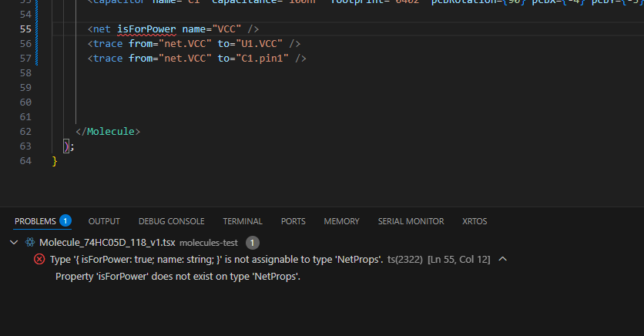This screenshot has width=644, height=336.
Task: Select the Problems tab
Action: 35,221
